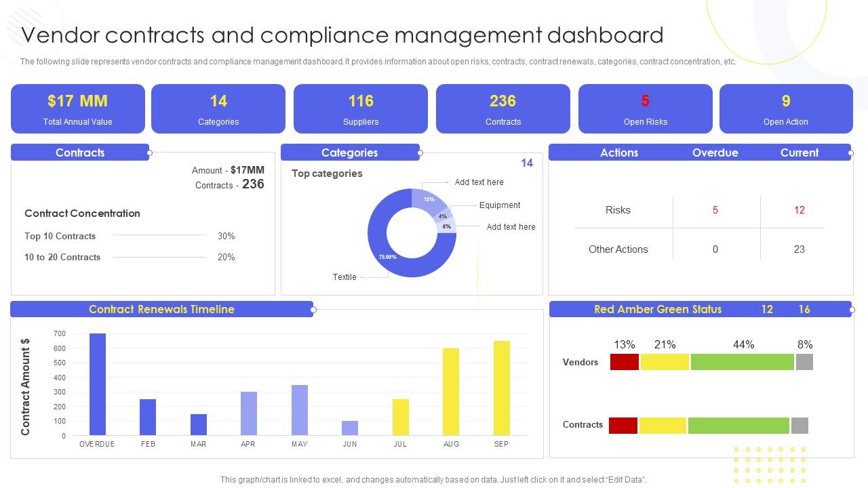Image resolution: width=868 pixels, height=488 pixels.
Task: Click the Equipment 4% donut slice
Action: (x=442, y=216)
